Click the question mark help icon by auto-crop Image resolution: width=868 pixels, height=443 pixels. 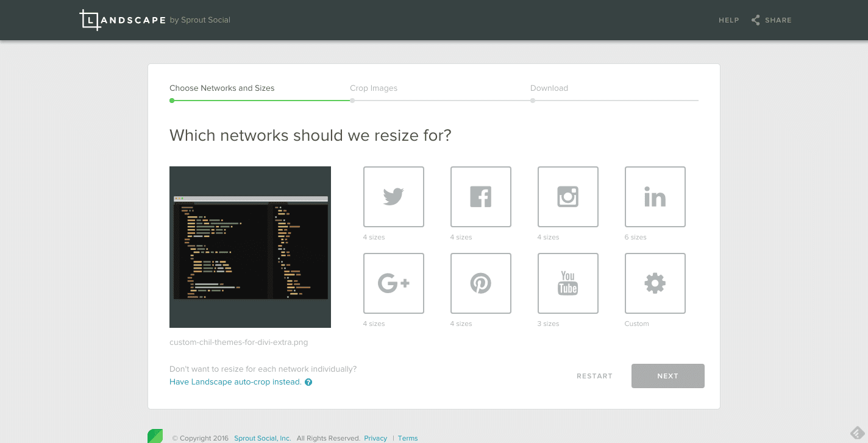point(308,382)
